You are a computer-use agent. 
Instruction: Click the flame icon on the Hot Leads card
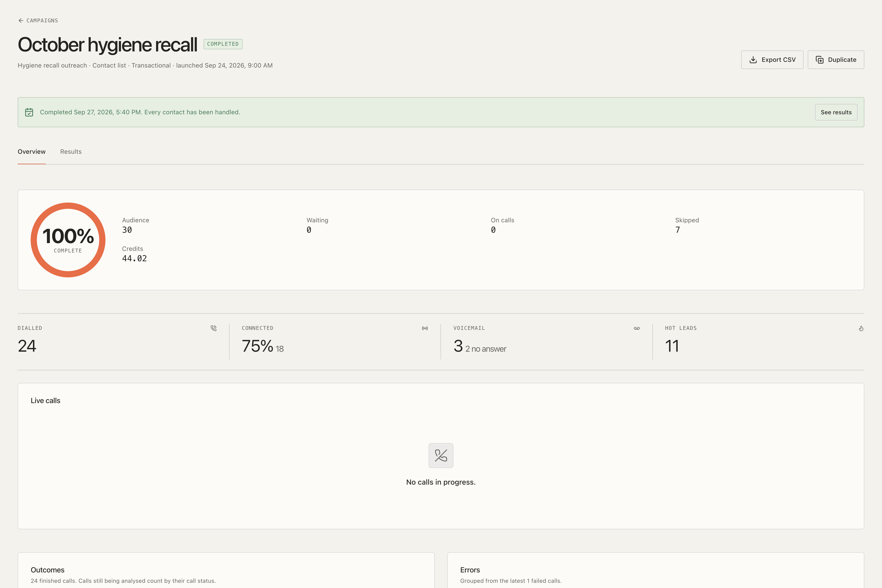(861, 328)
